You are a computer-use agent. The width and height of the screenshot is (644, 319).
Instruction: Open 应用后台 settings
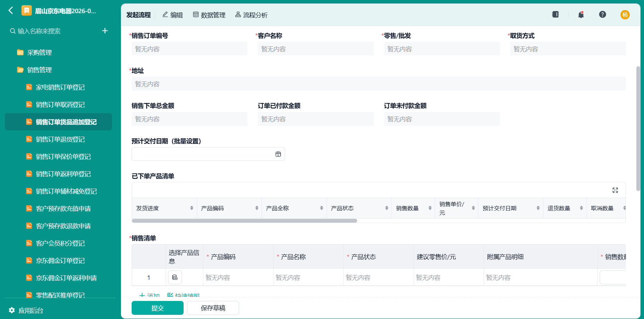coord(26,310)
